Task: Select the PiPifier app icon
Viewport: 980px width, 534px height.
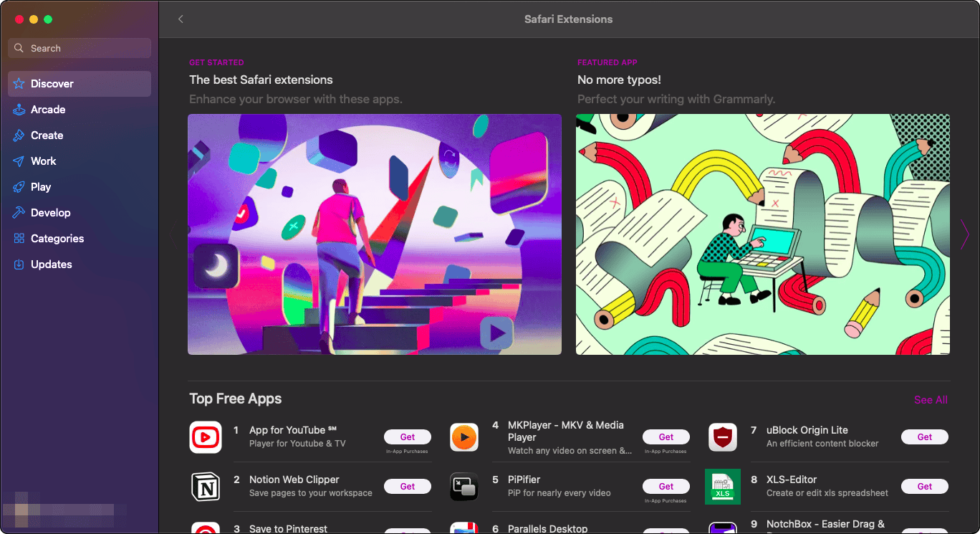Action: coord(464,487)
